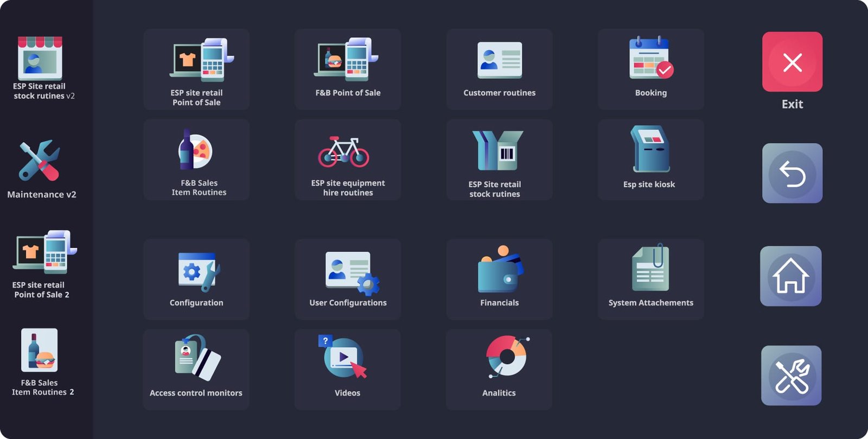Image resolution: width=868 pixels, height=439 pixels.
Task: Launch ESP site retail Point of Sale 2
Action: tap(44, 264)
